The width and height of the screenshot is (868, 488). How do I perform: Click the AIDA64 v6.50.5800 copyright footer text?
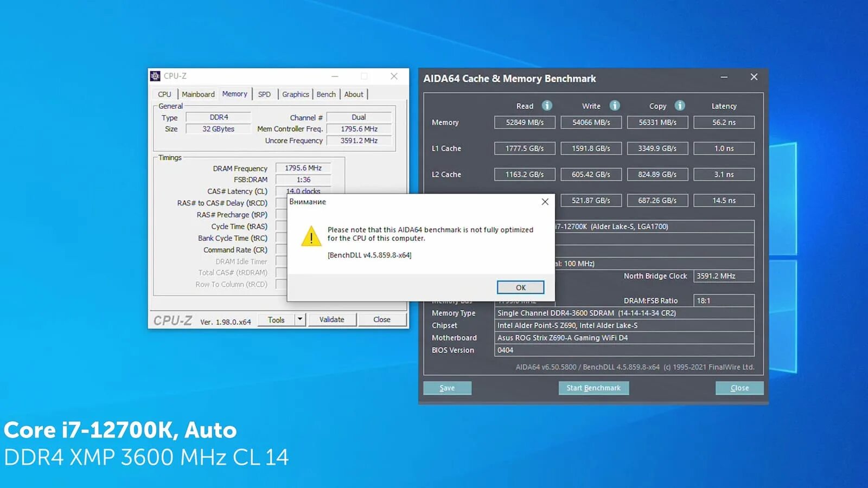click(635, 367)
